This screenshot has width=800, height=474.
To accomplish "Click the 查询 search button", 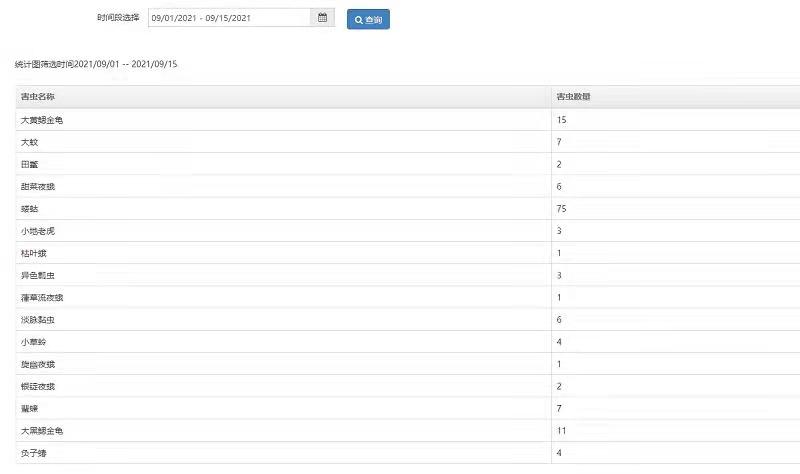I will pyautogui.click(x=368, y=20).
